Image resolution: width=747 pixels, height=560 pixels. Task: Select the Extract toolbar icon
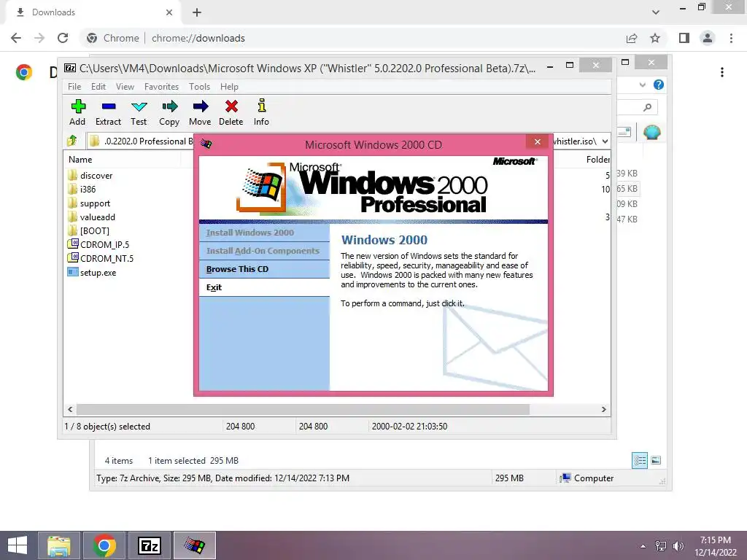point(108,112)
